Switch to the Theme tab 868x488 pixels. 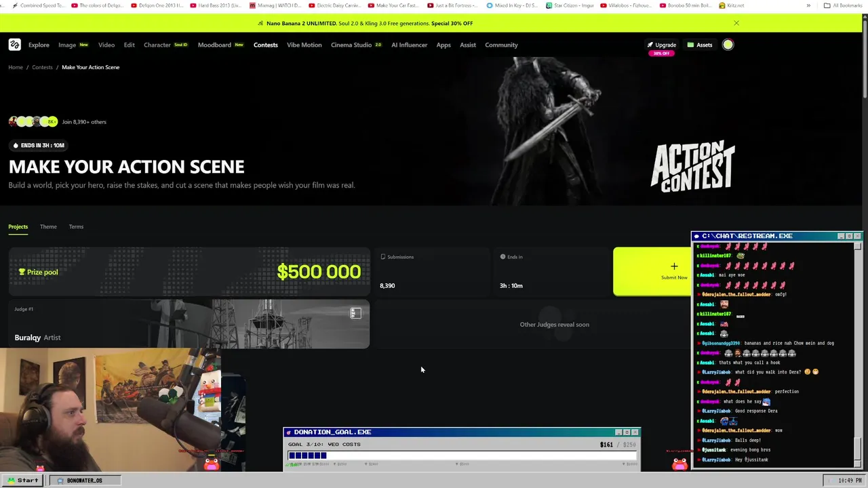tap(48, 226)
